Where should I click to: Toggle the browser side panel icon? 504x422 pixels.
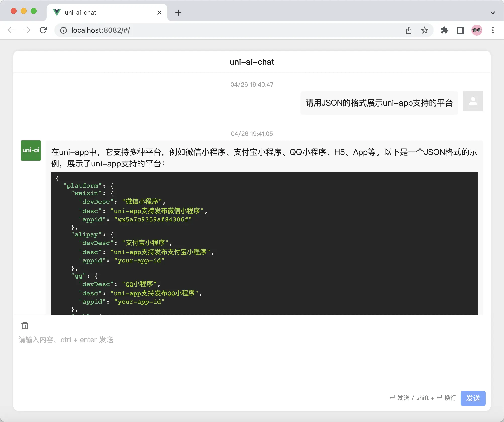pyautogui.click(x=461, y=30)
